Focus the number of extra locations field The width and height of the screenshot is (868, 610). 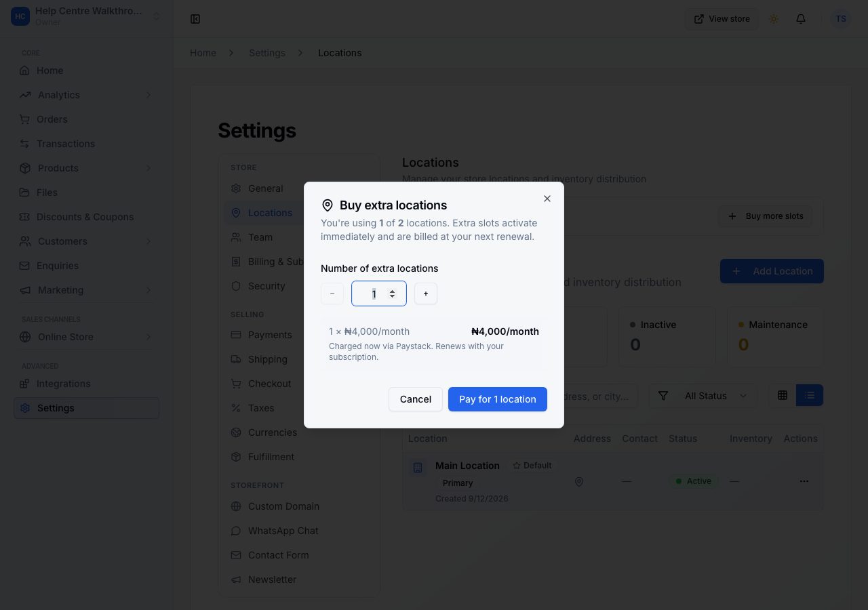[x=379, y=293]
